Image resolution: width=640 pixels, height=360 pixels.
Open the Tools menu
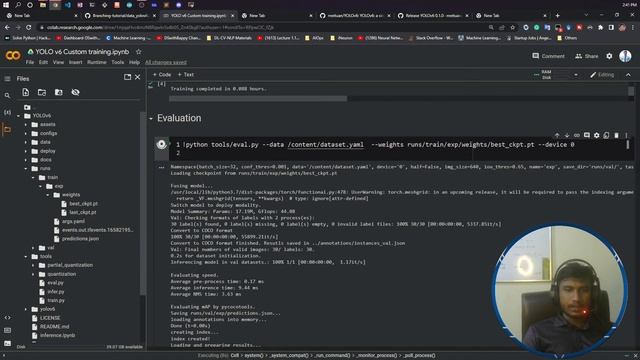(x=118, y=62)
